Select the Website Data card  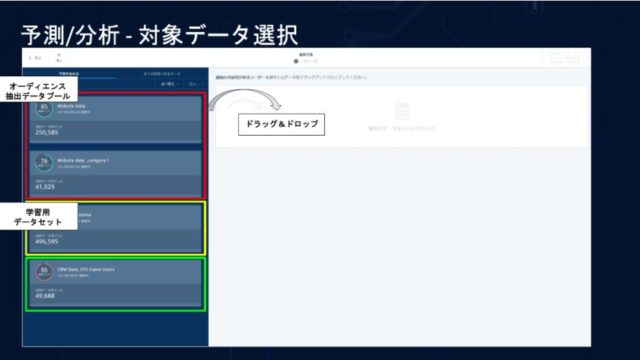[116, 119]
